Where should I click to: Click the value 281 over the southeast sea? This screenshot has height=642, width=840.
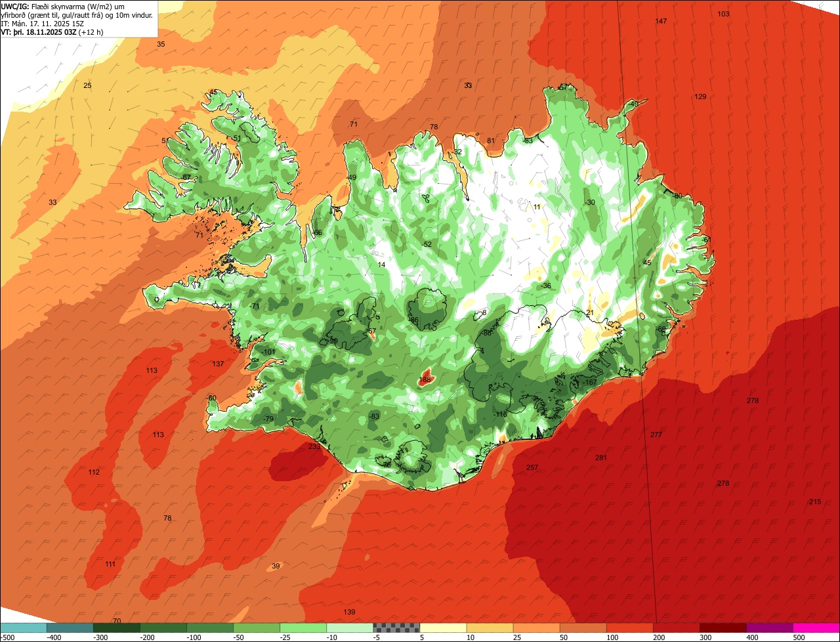tap(601, 458)
